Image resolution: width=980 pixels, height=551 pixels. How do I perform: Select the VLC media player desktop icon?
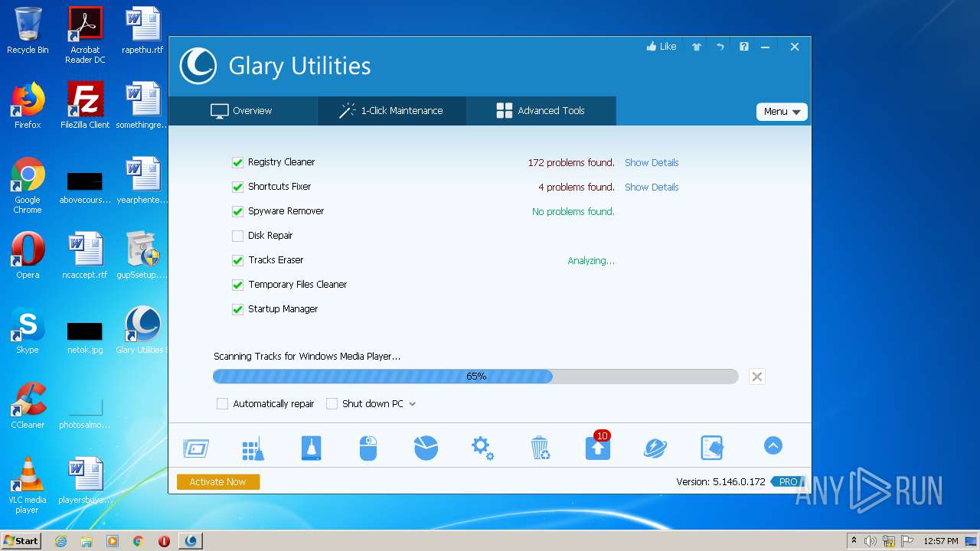coord(28,484)
